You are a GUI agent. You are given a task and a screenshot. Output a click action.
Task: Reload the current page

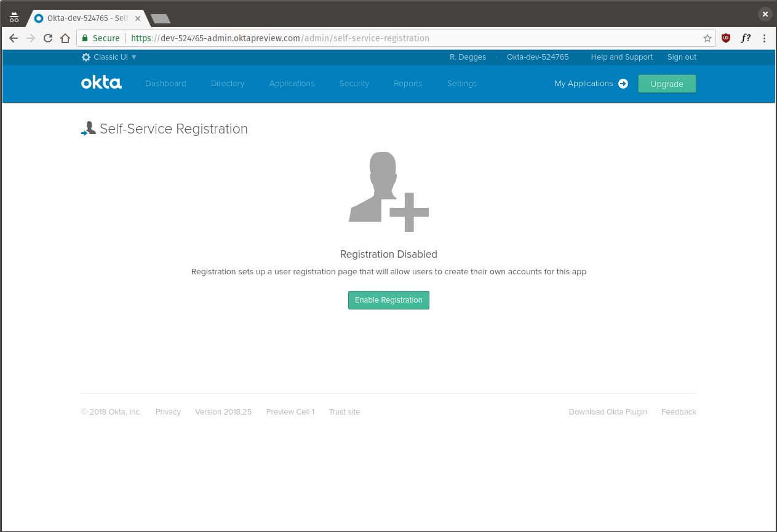(48, 38)
